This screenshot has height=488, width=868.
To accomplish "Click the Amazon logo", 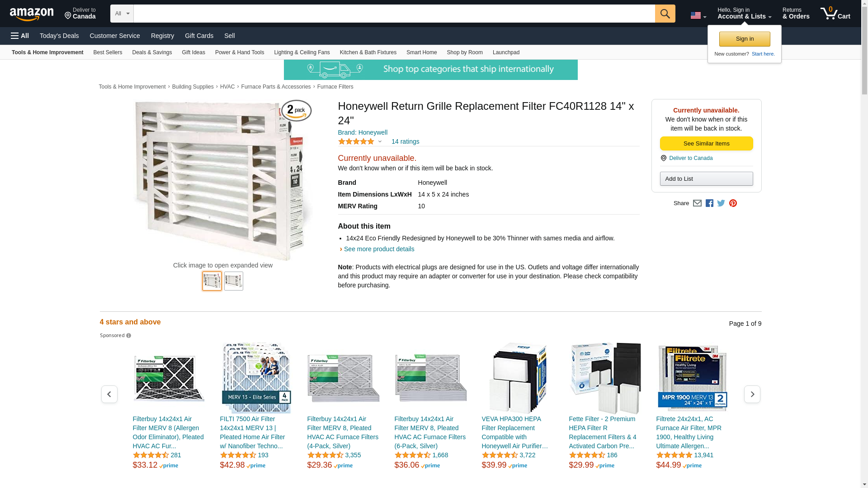I will tap(32, 14).
